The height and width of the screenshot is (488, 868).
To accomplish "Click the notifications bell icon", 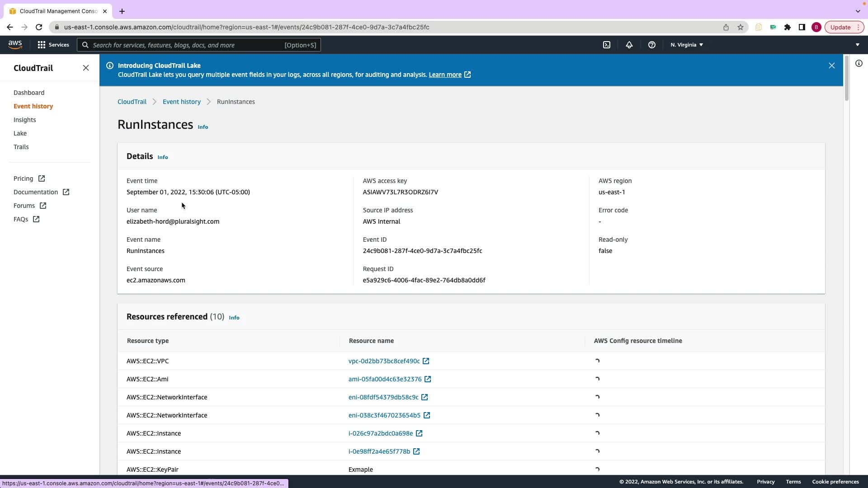I will (x=629, y=45).
